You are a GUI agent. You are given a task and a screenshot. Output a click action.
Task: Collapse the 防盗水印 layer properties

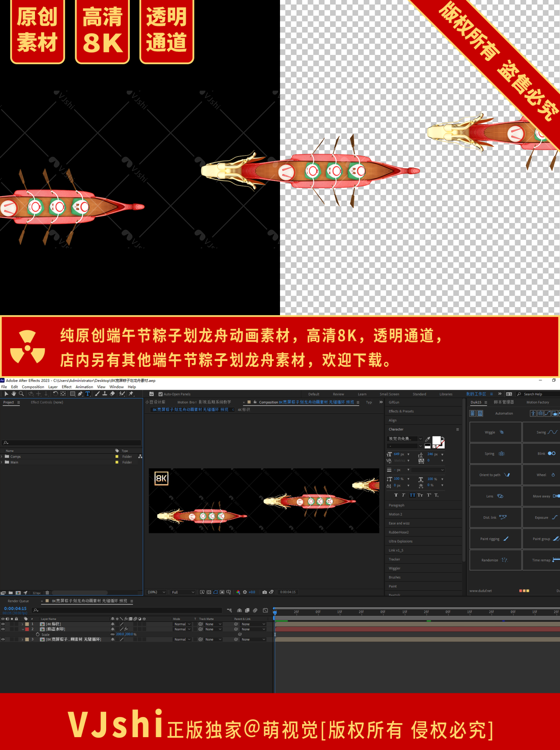click(23, 629)
